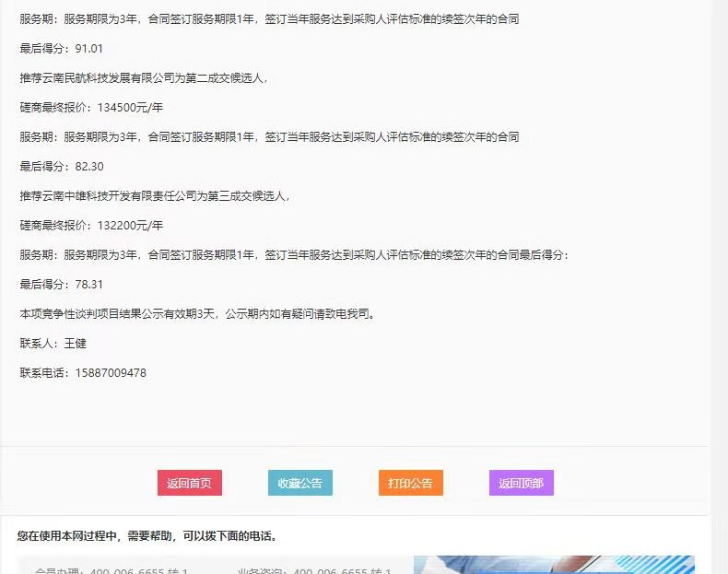The height and width of the screenshot is (574, 728).
Task: Click the contact phone number 15887009478
Action: coord(83,373)
